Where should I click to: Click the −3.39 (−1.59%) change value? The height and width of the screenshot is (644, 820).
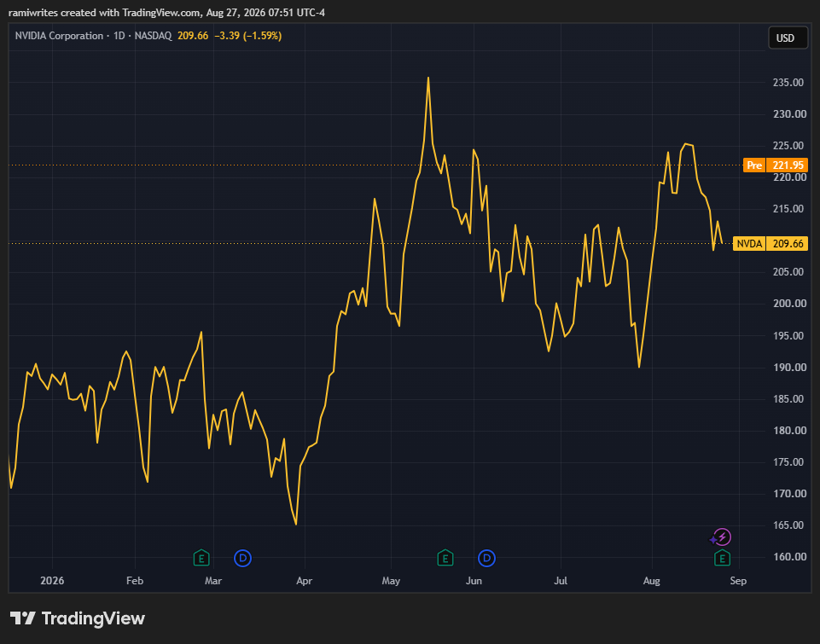tap(248, 36)
